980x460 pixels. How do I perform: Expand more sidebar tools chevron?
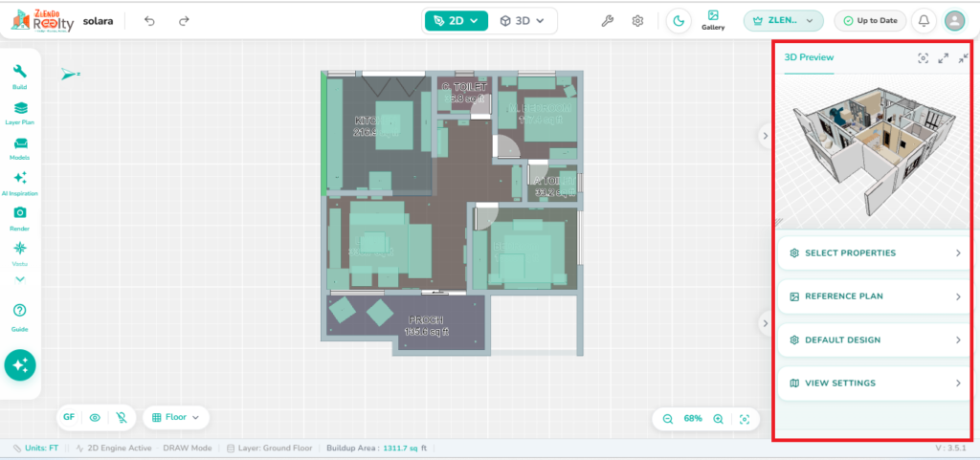pos(20,279)
